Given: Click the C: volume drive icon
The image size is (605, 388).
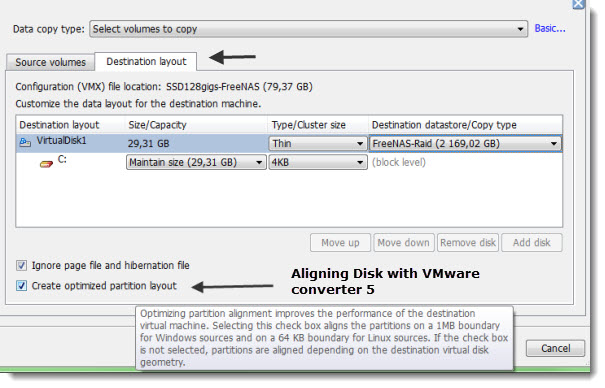Looking at the screenshot, I should [x=46, y=164].
